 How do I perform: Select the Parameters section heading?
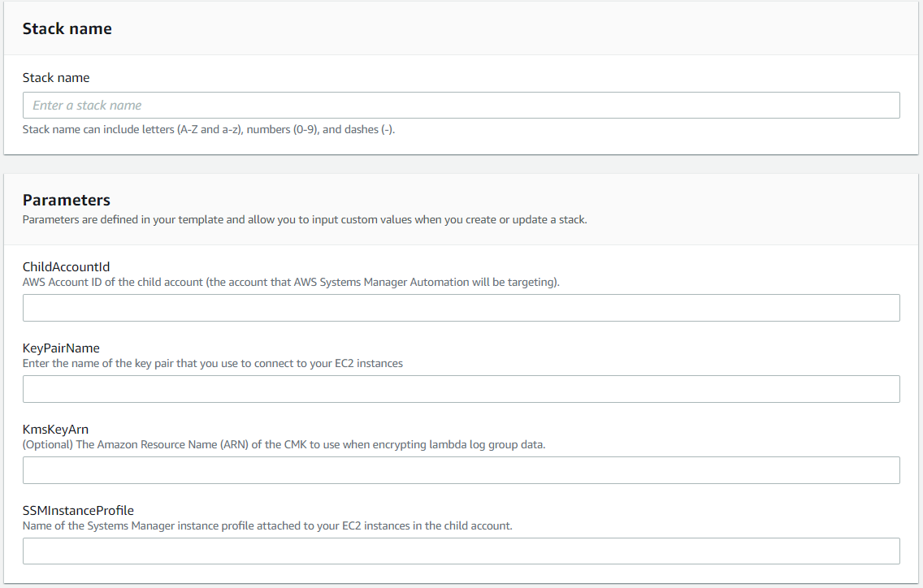[67, 199]
